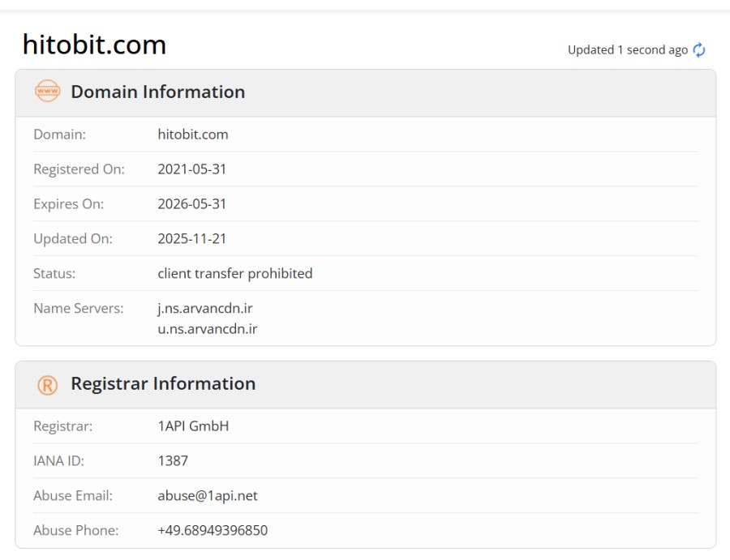Select the Domain Information header
Image resolution: width=730 pixels, height=560 pixels.
[x=158, y=92]
